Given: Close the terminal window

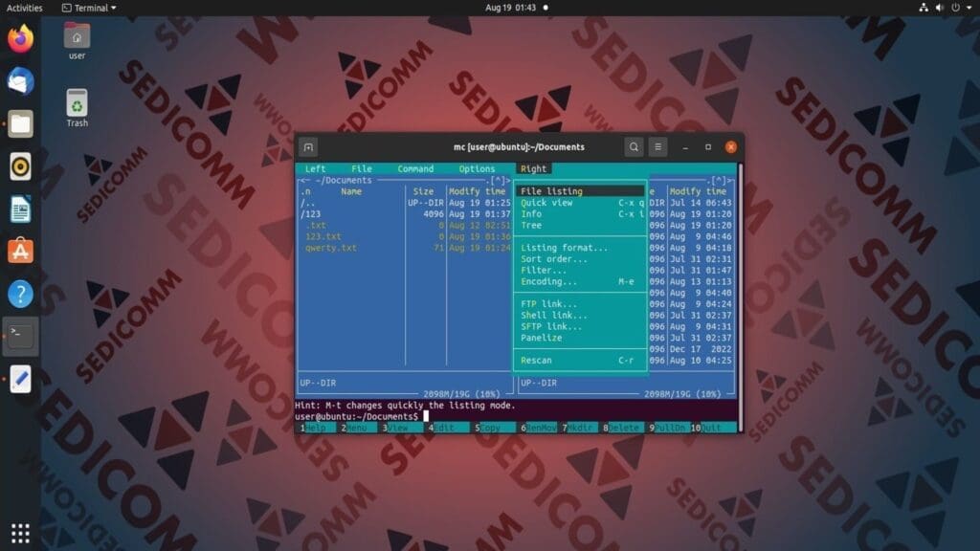Looking at the screenshot, I should [x=730, y=147].
